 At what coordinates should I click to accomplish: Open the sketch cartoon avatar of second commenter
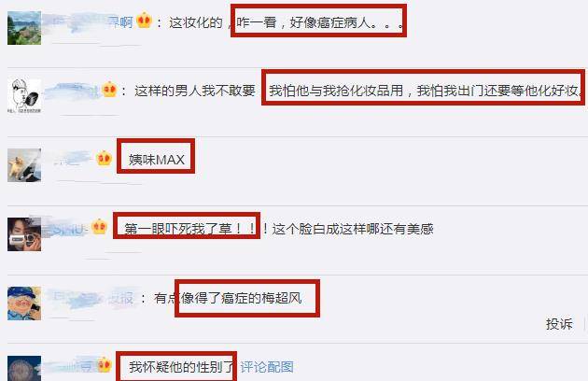24,96
